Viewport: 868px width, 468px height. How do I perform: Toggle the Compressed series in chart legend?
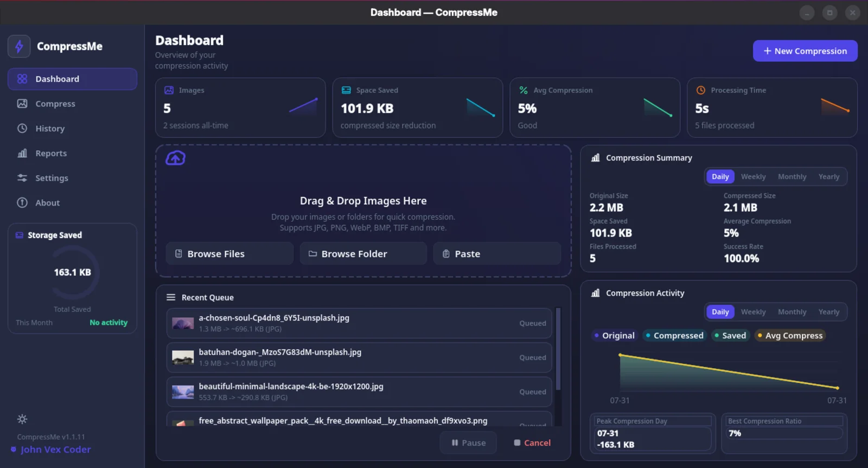[x=674, y=336]
